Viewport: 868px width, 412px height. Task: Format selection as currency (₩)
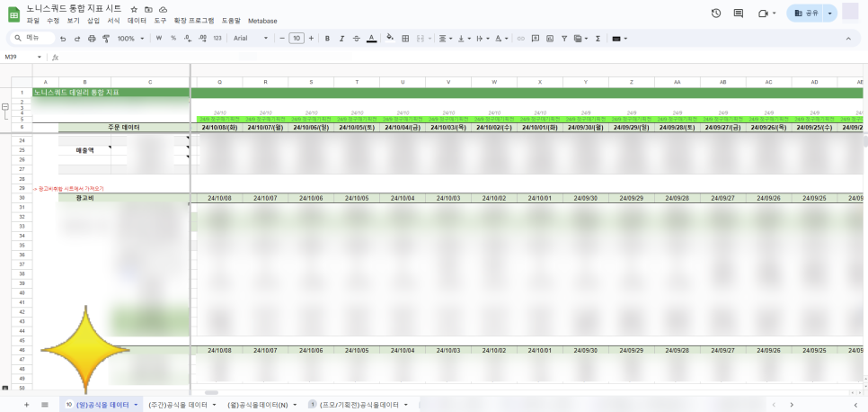(159, 39)
